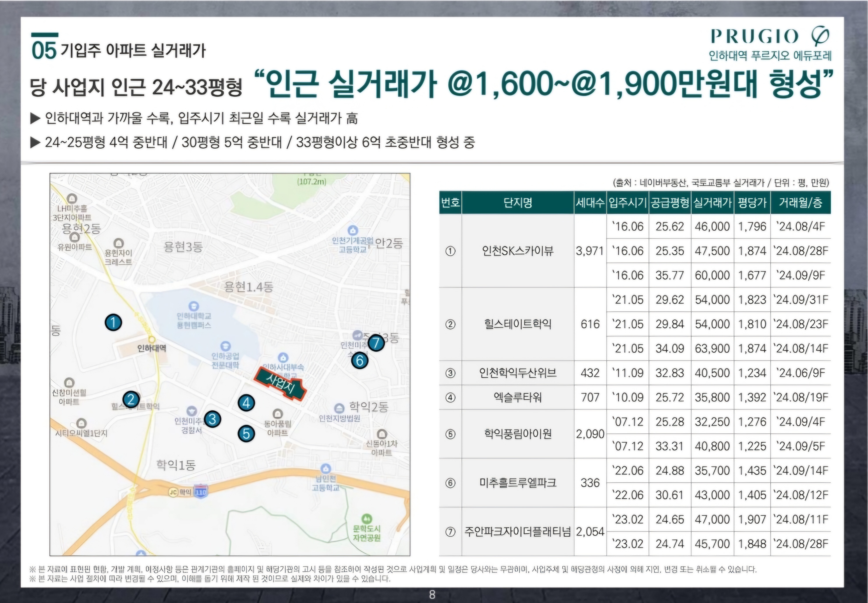
Task: Select the 학익풍림아이원 complex name
Action: 518,434
